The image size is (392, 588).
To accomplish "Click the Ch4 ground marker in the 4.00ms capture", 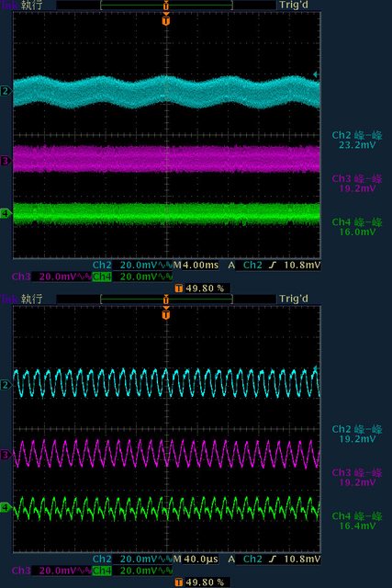I will tap(6, 214).
